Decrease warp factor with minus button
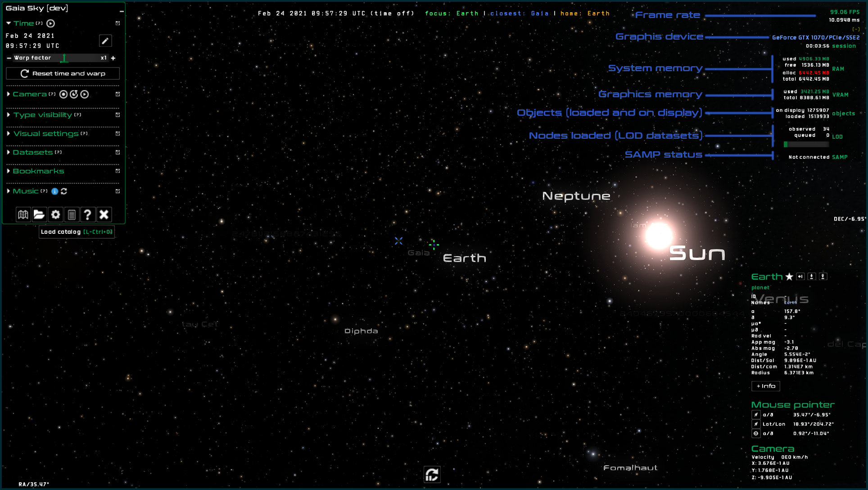868x490 pixels. click(x=9, y=58)
